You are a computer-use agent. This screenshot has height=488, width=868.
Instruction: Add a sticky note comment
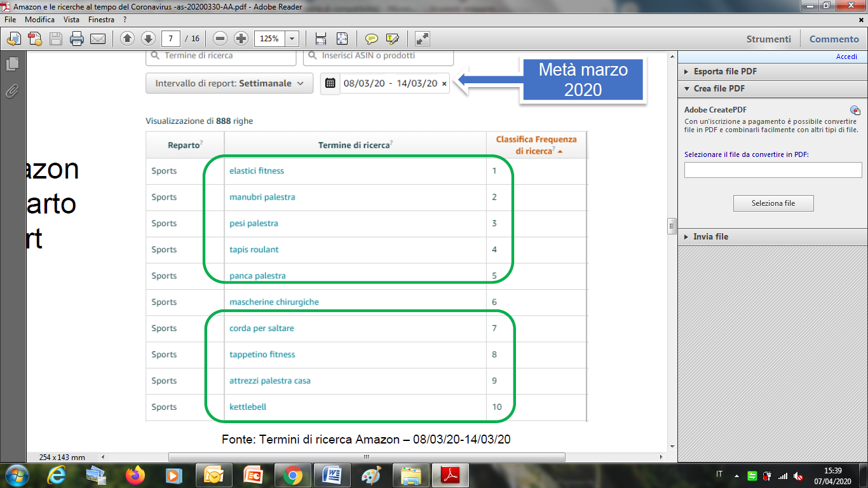click(x=372, y=39)
